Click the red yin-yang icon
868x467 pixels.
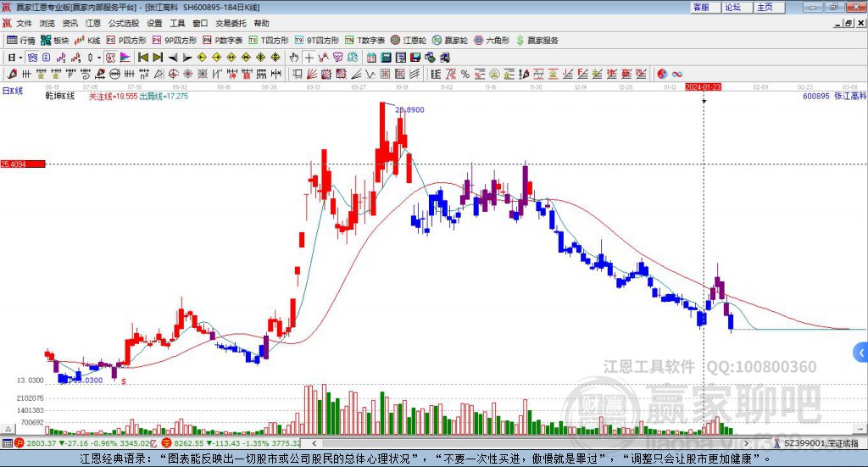point(662,74)
